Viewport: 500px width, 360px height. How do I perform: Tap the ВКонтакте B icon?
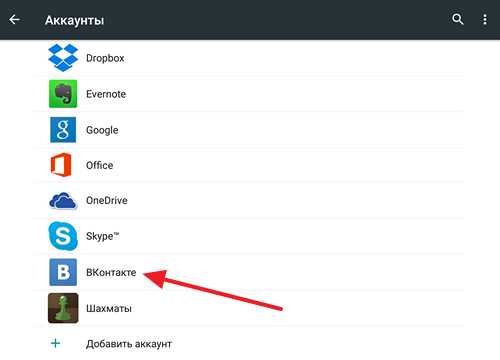tap(63, 272)
